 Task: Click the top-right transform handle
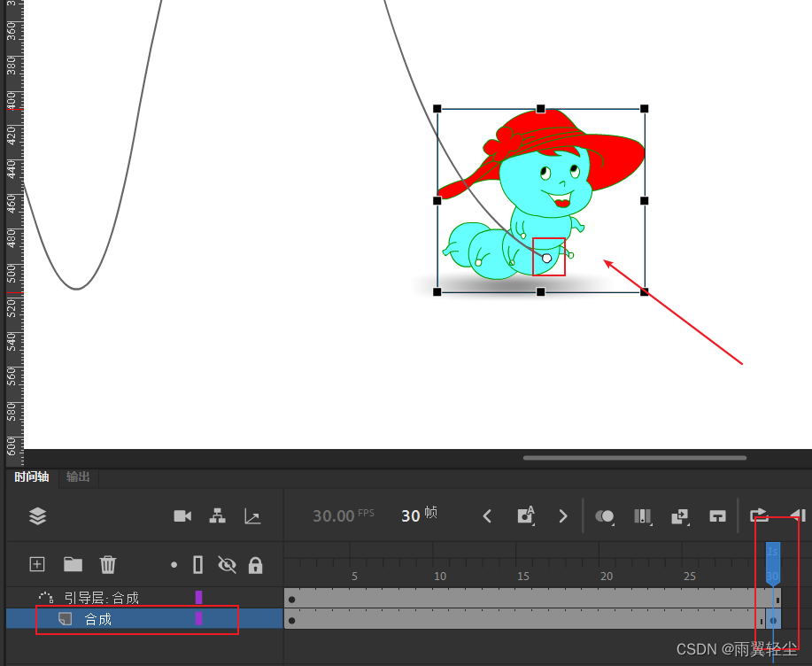645,109
